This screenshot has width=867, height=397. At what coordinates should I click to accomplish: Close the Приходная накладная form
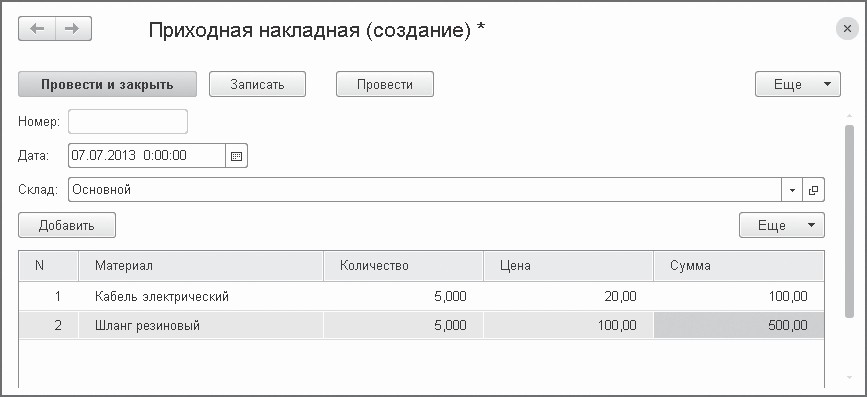[x=847, y=29]
